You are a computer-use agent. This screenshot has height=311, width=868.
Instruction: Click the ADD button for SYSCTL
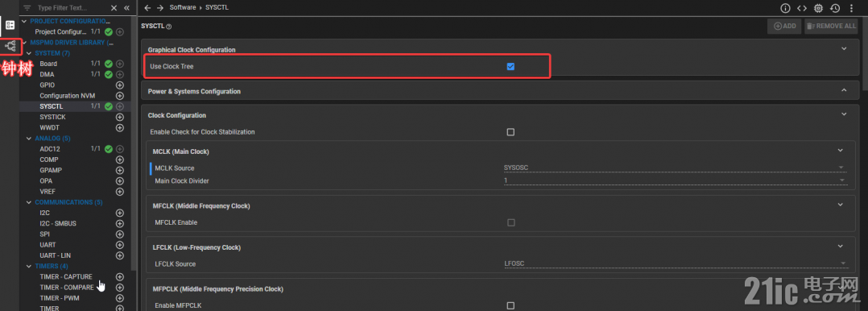784,26
